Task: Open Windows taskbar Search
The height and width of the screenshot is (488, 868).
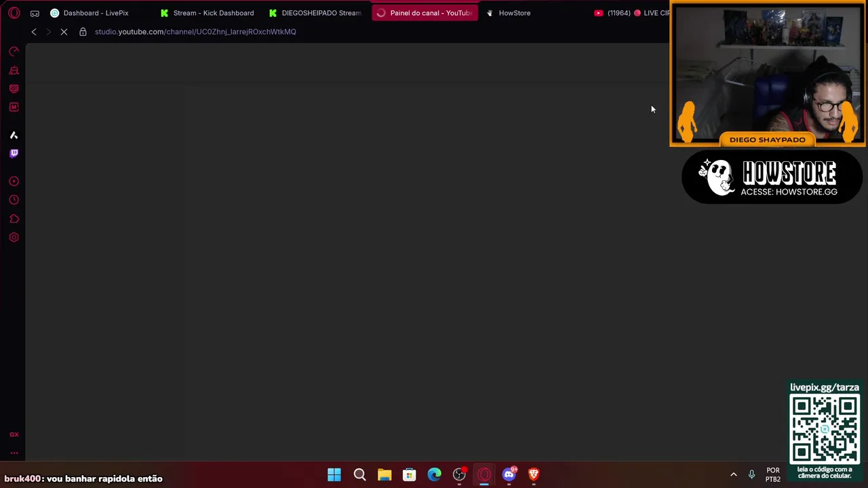Action: tap(359, 475)
